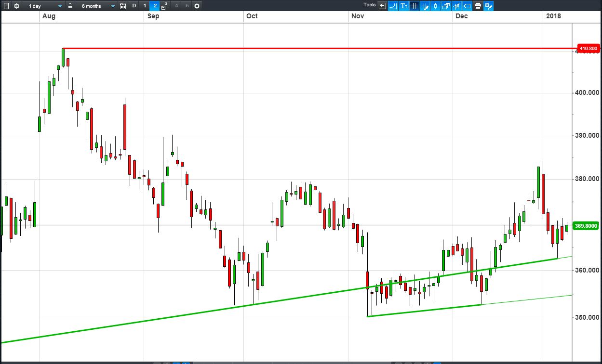Print the chart
This screenshot has height=364, width=602.
(x=478, y=6)
